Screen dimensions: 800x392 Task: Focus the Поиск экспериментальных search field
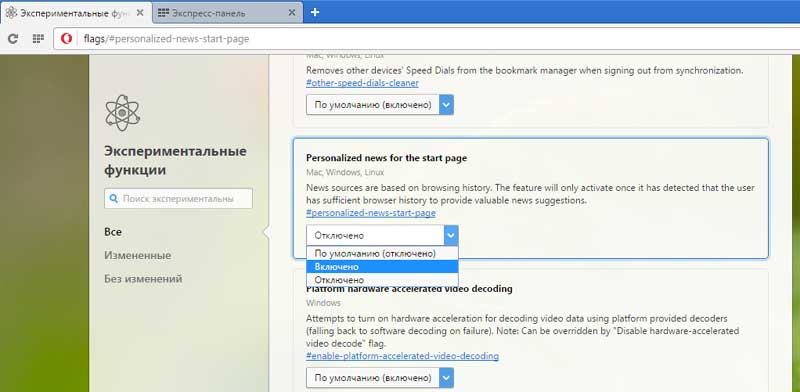click(x=178, y=199)
